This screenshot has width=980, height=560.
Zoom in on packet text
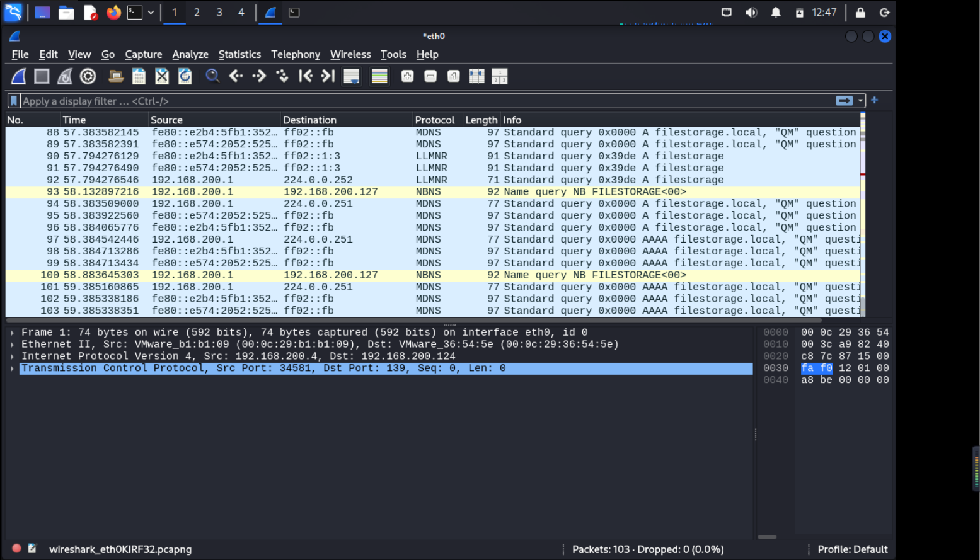tap(408, 76)
